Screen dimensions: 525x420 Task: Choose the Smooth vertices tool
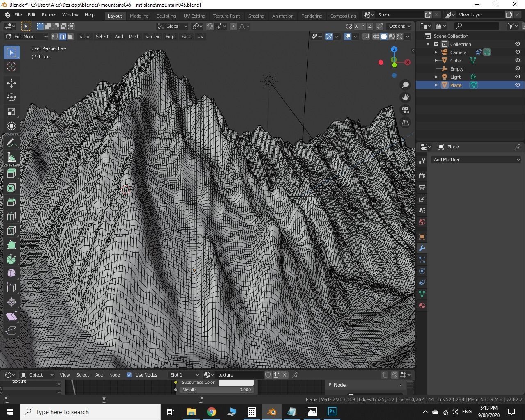(11, 274)
